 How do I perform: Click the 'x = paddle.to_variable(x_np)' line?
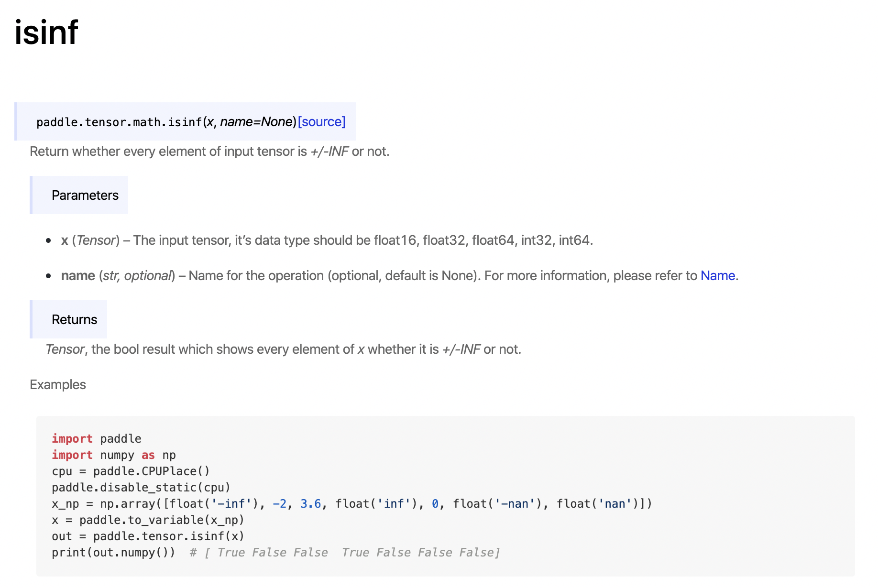148,520
